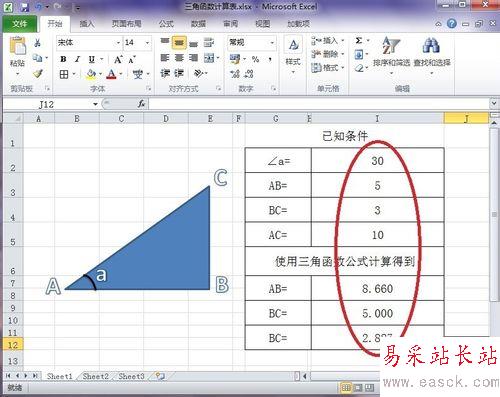Align text left
This screenshot has height=397, width=500.
pos(165,58)
